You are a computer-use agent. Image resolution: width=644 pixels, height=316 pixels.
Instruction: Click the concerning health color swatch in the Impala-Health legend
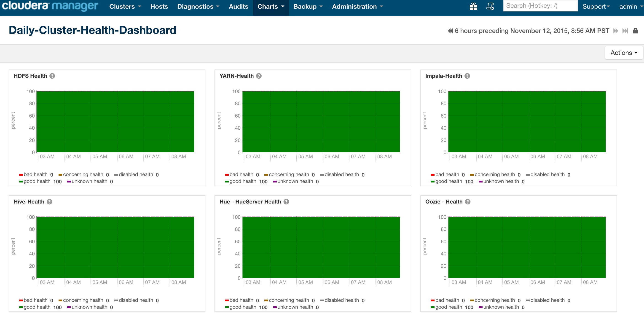click(472, 175)
